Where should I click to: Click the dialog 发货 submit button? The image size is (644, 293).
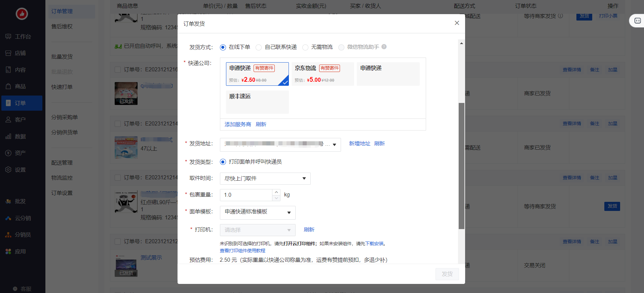click(447, 274)
